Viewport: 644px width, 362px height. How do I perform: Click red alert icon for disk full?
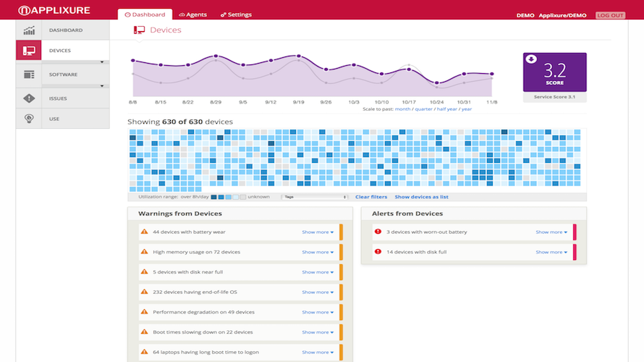tap(377, 252)
